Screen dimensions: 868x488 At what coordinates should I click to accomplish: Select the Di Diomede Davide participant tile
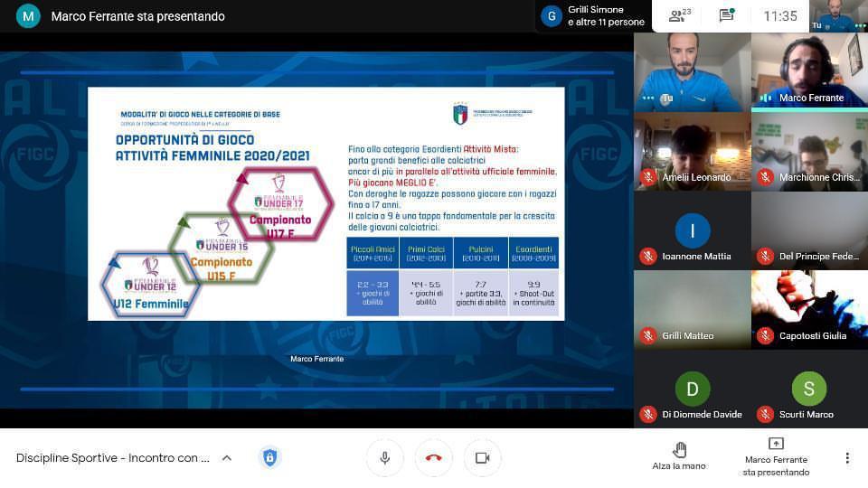[692, 389]
